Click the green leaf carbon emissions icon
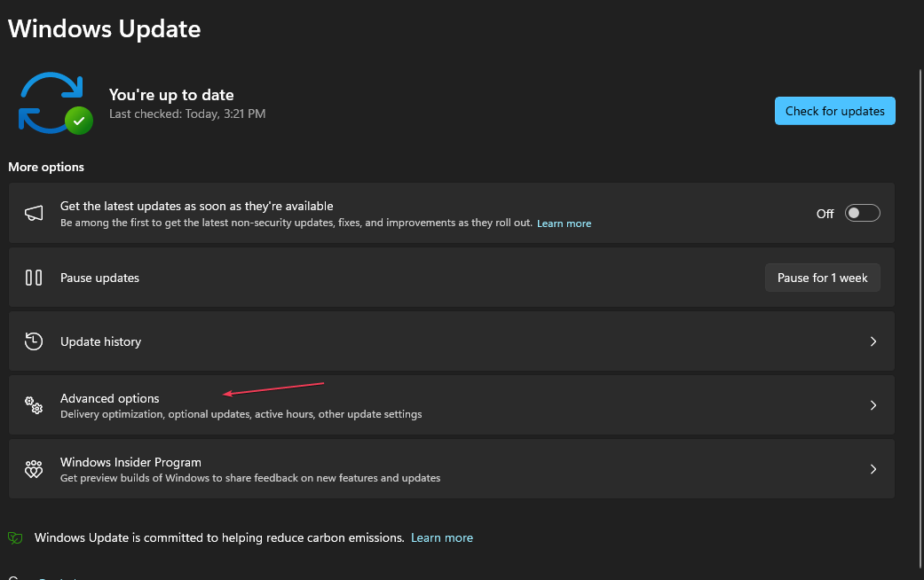This screenshot has height=580, width=924. click(15, 537)
